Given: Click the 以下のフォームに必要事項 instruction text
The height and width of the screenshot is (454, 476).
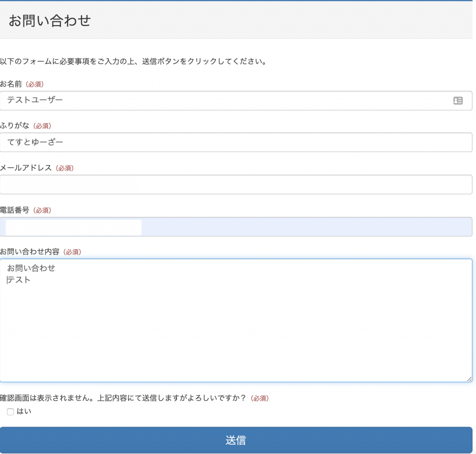Looking at the screenshot, I should click(133, 61).
